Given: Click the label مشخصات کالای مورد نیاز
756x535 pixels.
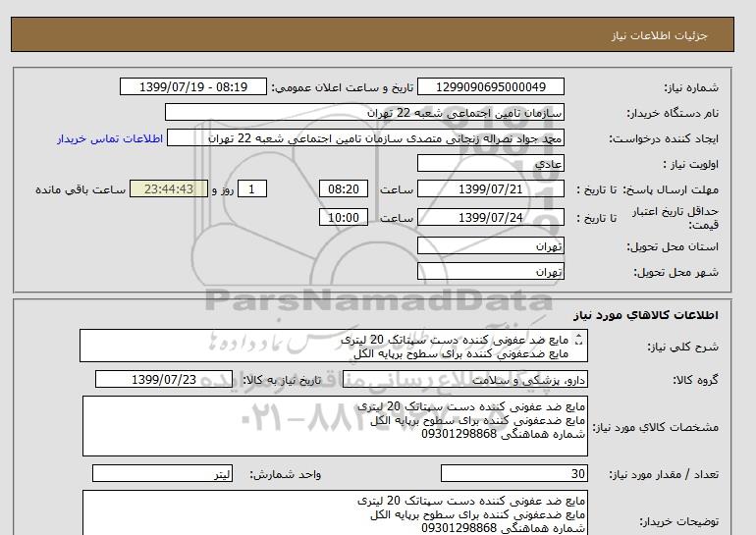Looking at the screenshot, I should tap(656, 427).
